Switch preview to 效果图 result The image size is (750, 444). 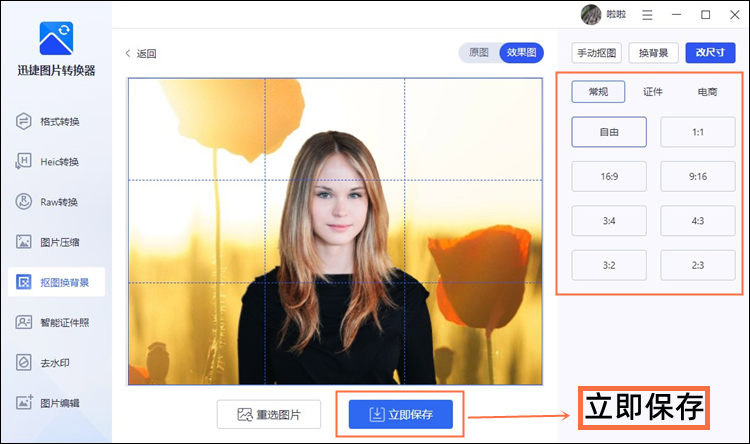[x=521, y=53]
